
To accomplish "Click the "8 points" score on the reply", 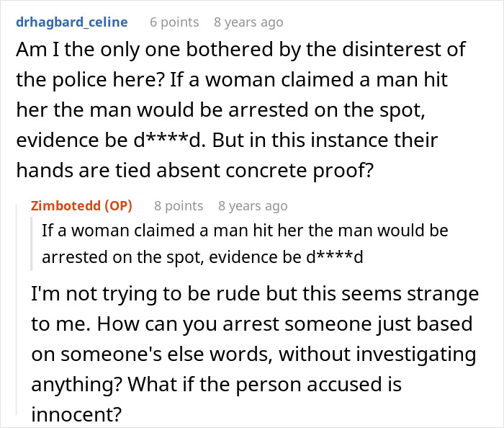I will [179, 206].
